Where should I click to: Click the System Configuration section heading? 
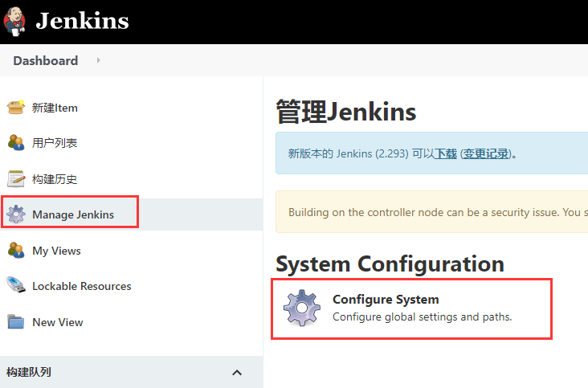tap(390, 264)
